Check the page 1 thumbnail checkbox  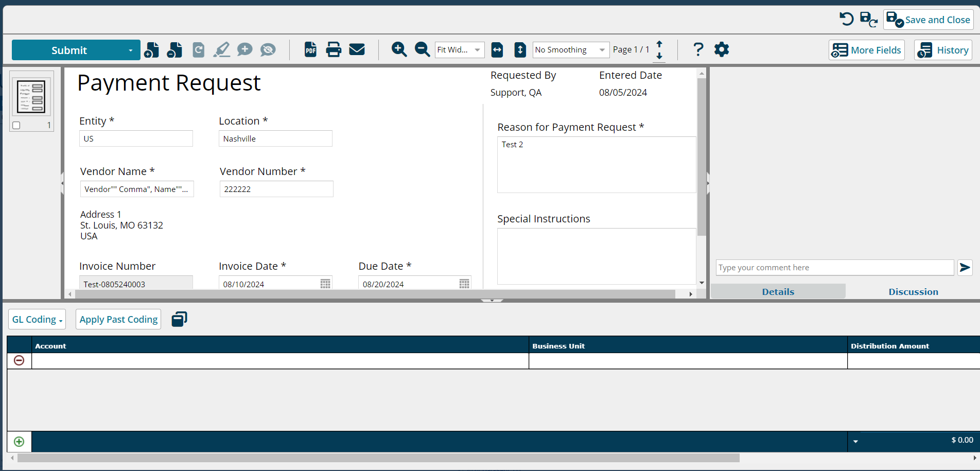pyautogui.click(x=16, y=126)
